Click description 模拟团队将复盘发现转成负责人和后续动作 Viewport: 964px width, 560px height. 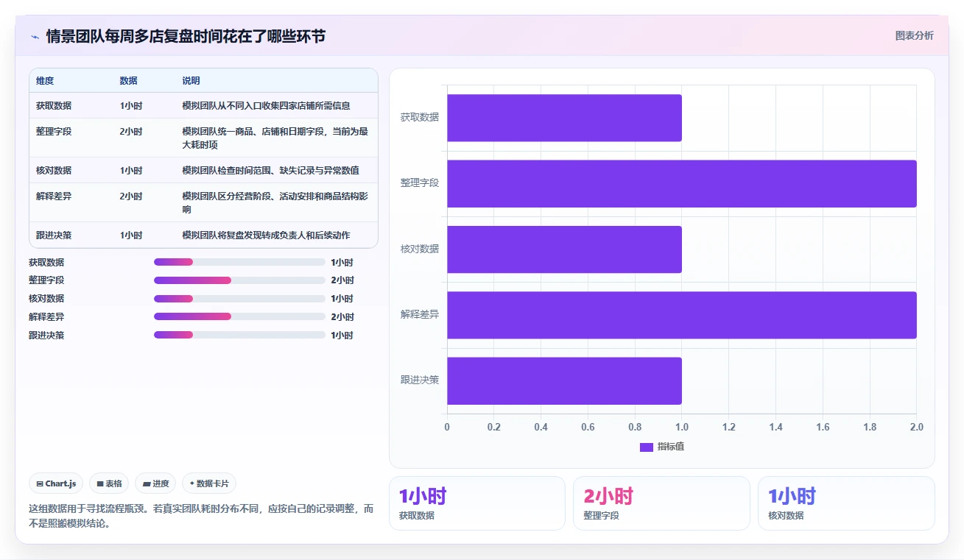pos(267,235)
